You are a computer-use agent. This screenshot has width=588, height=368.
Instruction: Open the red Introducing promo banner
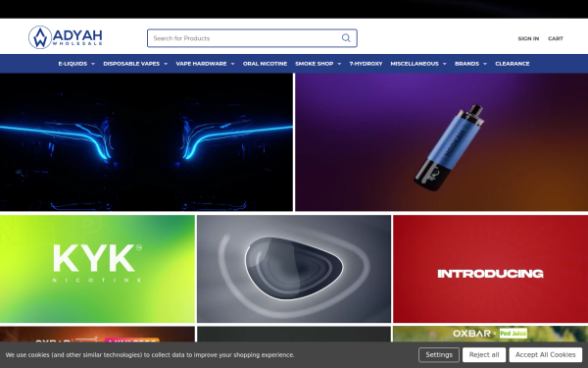[x=491, y=269]
